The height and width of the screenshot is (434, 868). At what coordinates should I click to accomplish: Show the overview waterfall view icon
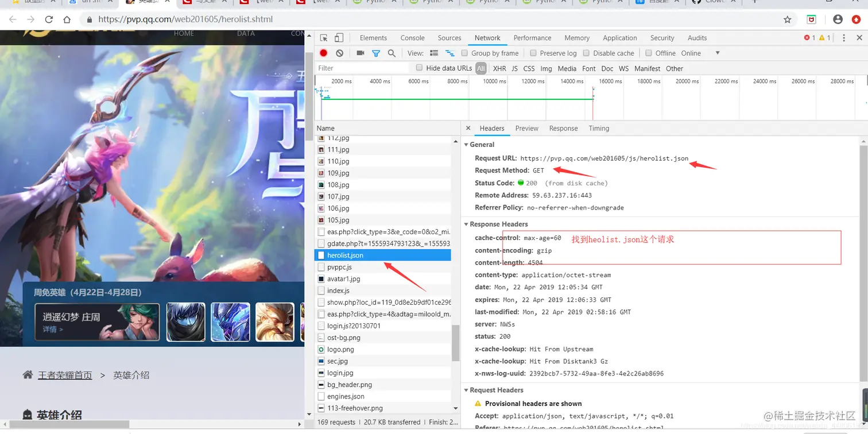pos(450,53)
